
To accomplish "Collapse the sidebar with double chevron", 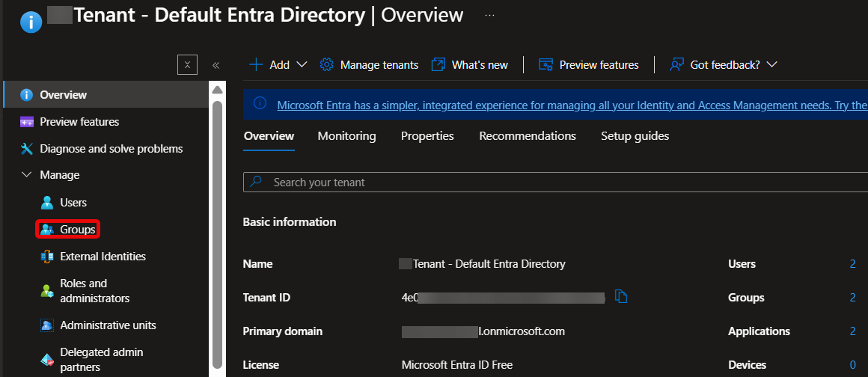I will click(x=216, y=65).
